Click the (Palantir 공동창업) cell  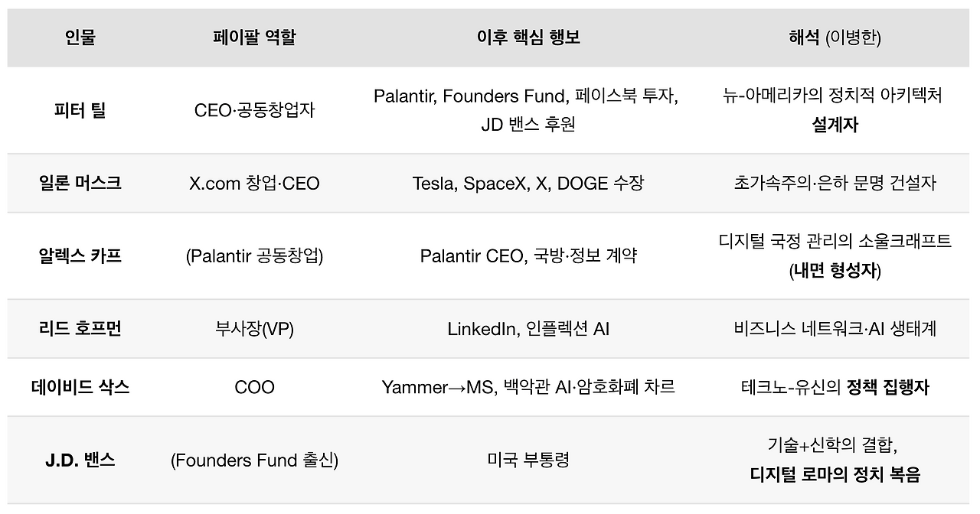[x=254, y=256]
